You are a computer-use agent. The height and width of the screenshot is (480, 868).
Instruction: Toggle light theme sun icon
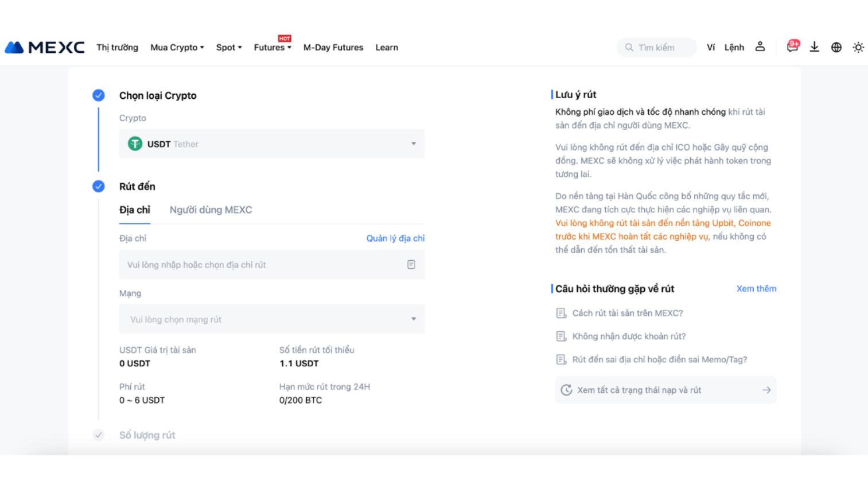point(858,48)
